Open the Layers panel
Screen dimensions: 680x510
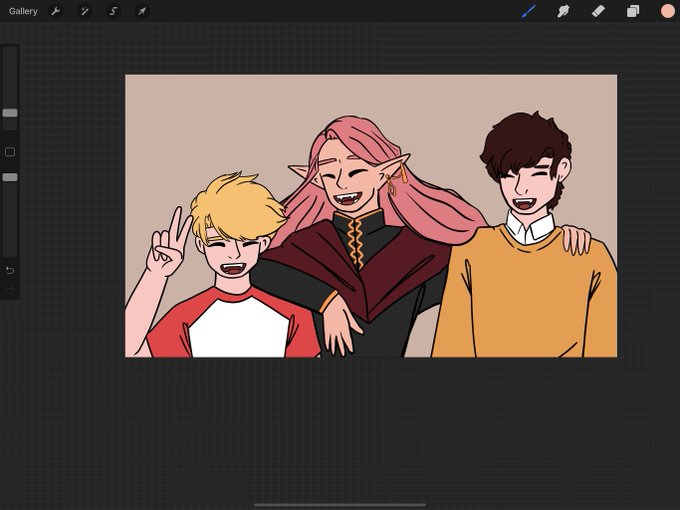click(633, 11)
